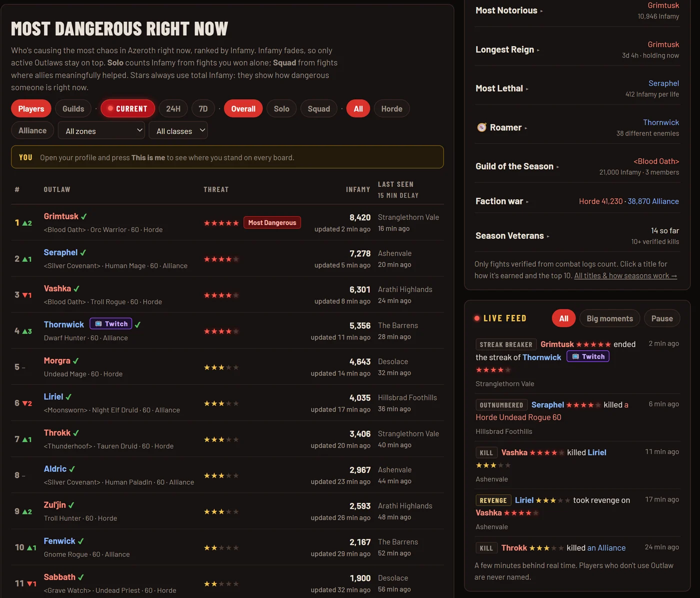Open the All classes dropdown
The image size is (700, 598).
pos(178,130)
